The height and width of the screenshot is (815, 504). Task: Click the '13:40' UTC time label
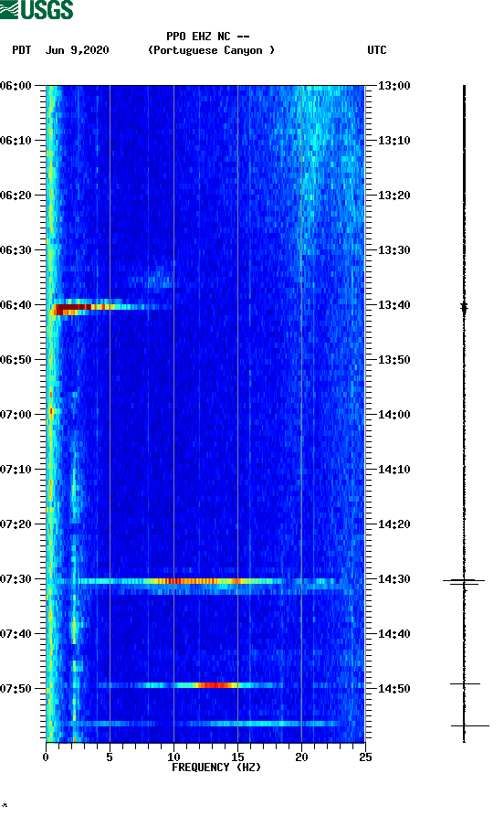tap(394, 305)
